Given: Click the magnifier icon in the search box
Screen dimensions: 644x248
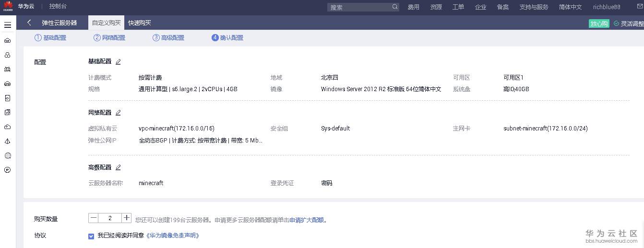Looking at the screenshot, I should pos(395,7).
